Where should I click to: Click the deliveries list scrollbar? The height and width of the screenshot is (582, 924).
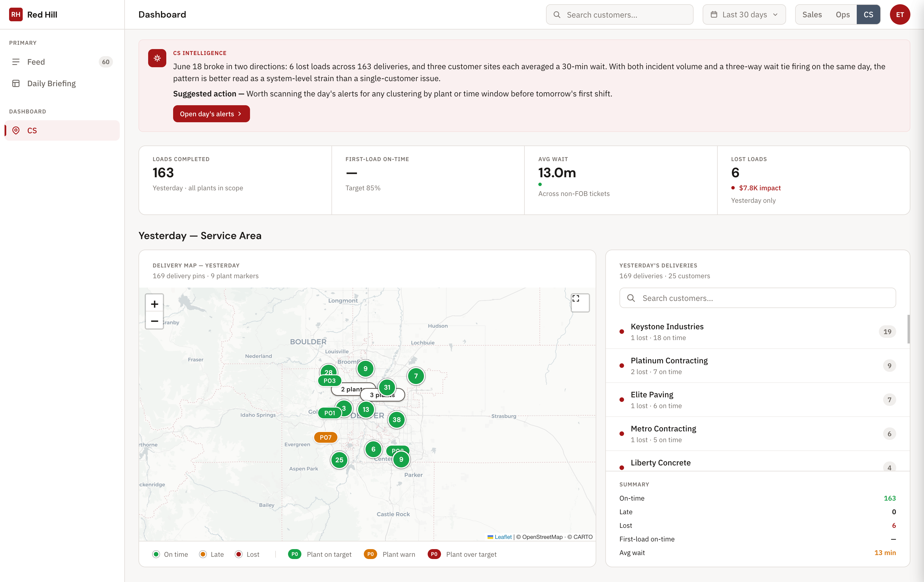(908, 329)
